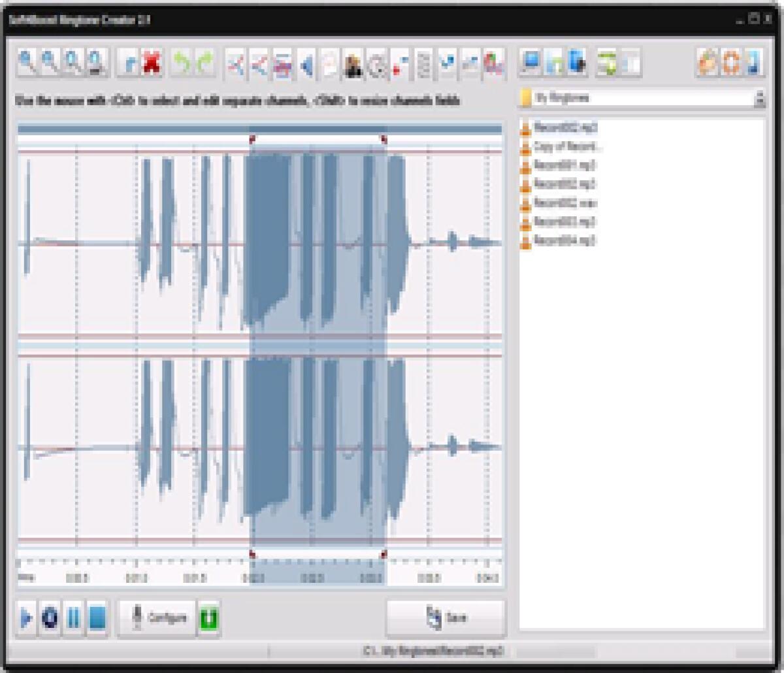Expand the dropdown arrow beside the folder path
This screenshot has width=784, height=673.
click(759, 98)
